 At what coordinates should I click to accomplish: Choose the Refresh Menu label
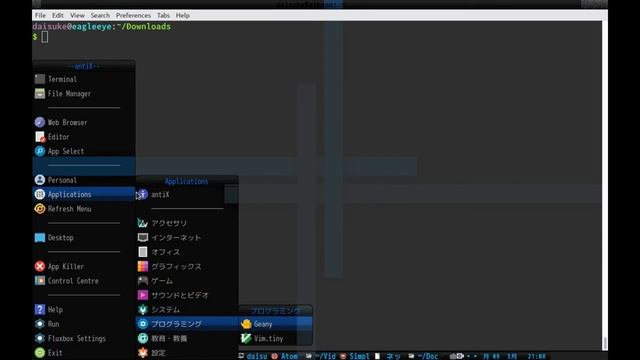pos(69,209)
